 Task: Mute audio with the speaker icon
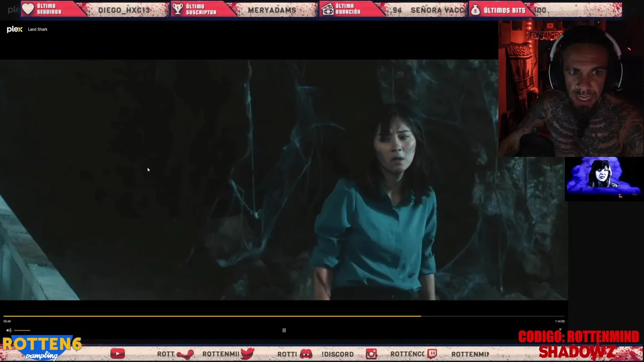(x=9, y=330)
